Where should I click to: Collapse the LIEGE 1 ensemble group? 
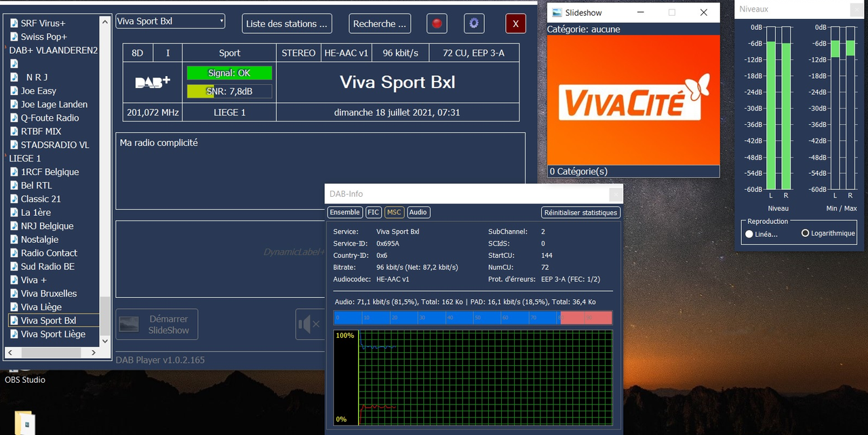coord(6,156)
